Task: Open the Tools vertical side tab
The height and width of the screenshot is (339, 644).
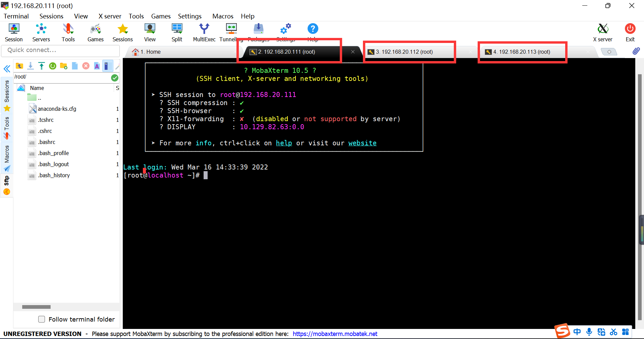Action: pos(7,128)
